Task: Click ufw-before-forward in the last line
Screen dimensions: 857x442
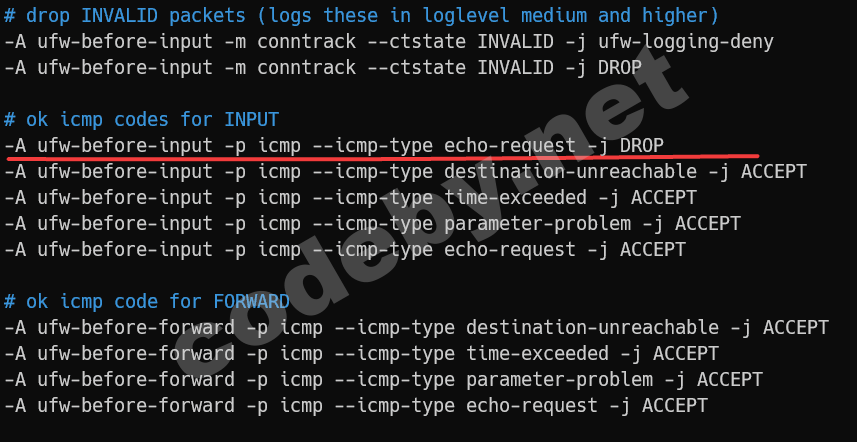Action: (136, 405)
